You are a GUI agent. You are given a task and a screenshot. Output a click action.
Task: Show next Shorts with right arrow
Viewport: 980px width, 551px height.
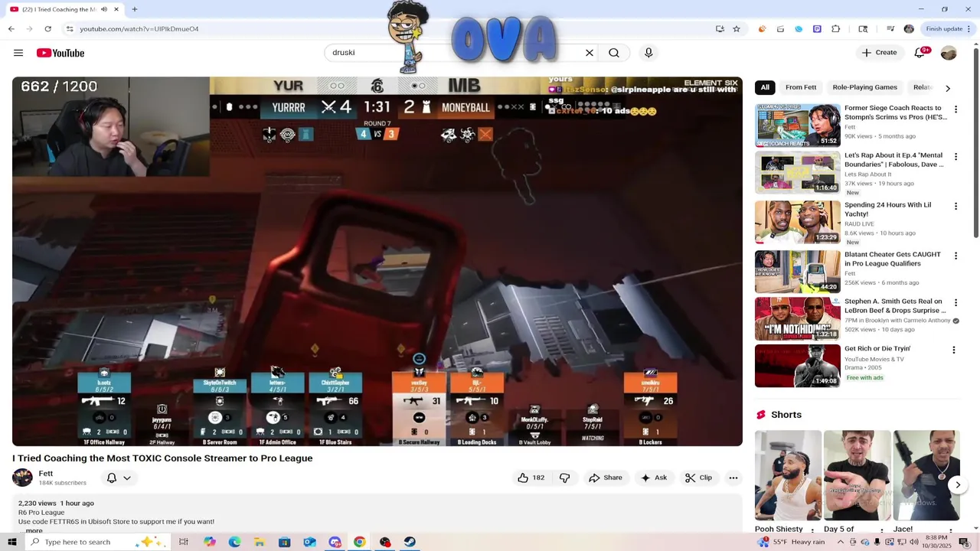958,484
